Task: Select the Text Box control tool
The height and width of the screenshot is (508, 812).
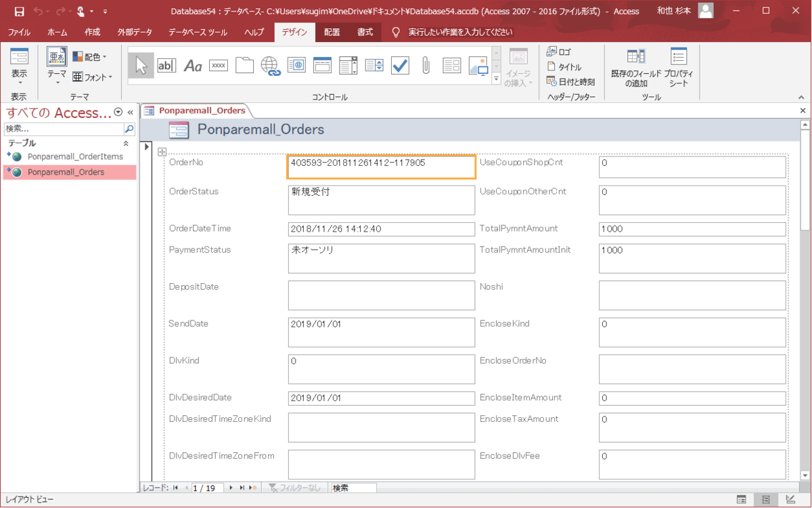Action: tap(166, 65)
